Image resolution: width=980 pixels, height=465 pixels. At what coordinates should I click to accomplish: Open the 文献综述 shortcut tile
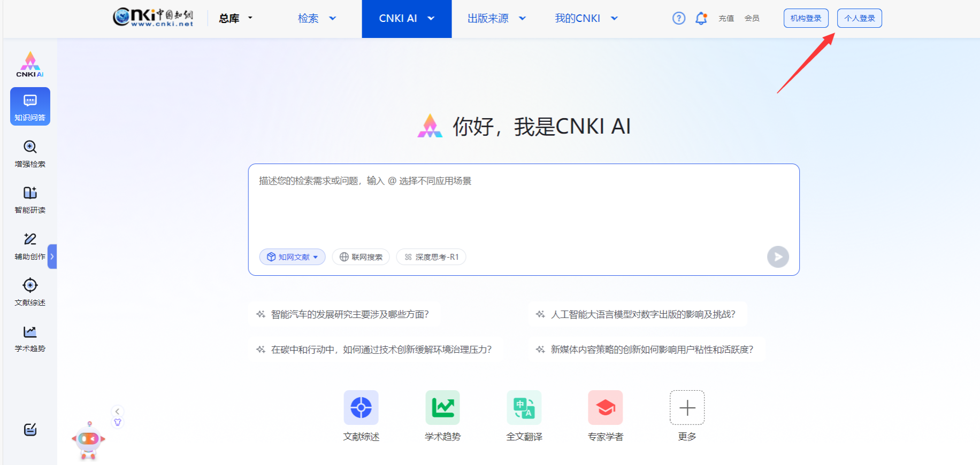coord(361,416)
